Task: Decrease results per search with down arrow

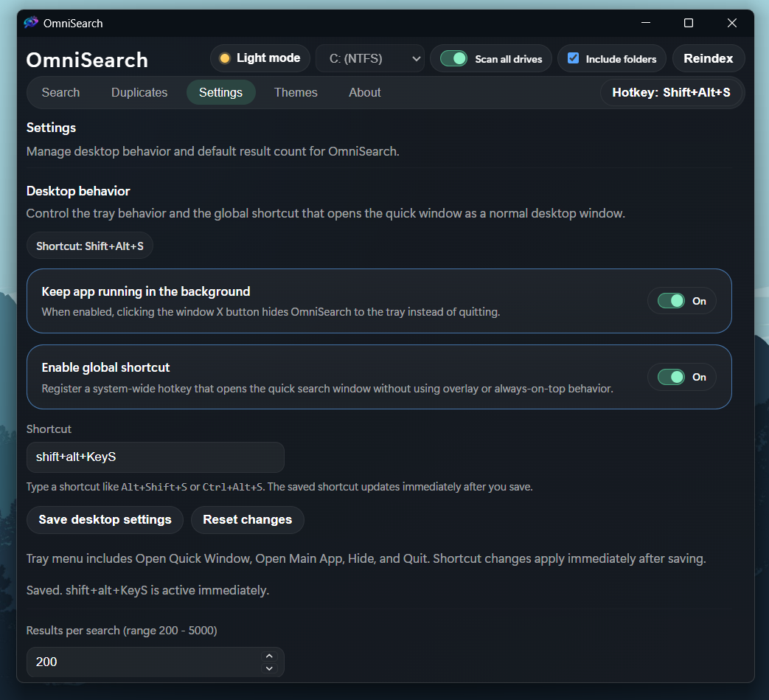Action: click(269, 668)
